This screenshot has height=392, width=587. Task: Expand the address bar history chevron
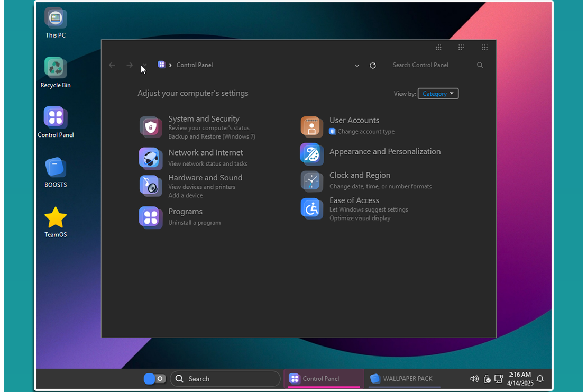coord(357,66)
